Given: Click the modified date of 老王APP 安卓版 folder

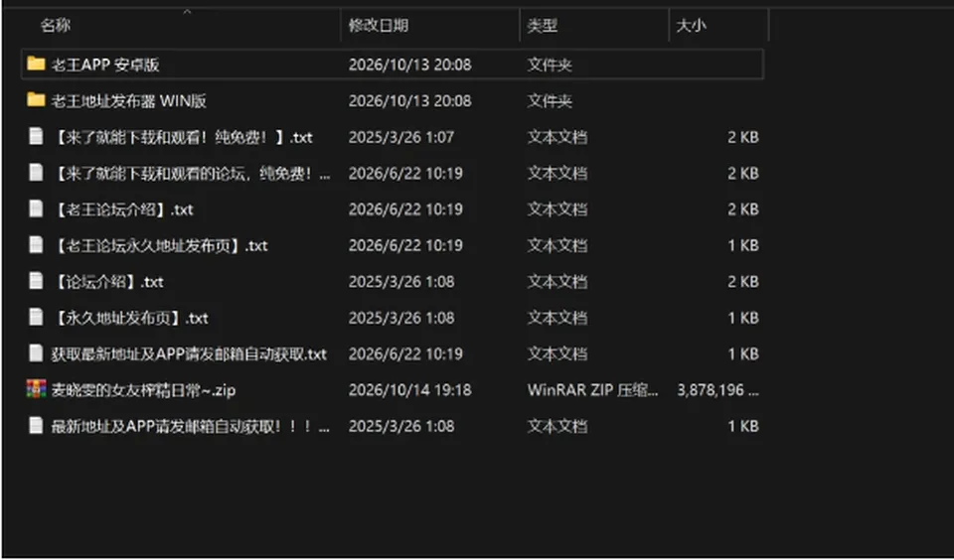Looking at the screenshot, I should (409, 65).
